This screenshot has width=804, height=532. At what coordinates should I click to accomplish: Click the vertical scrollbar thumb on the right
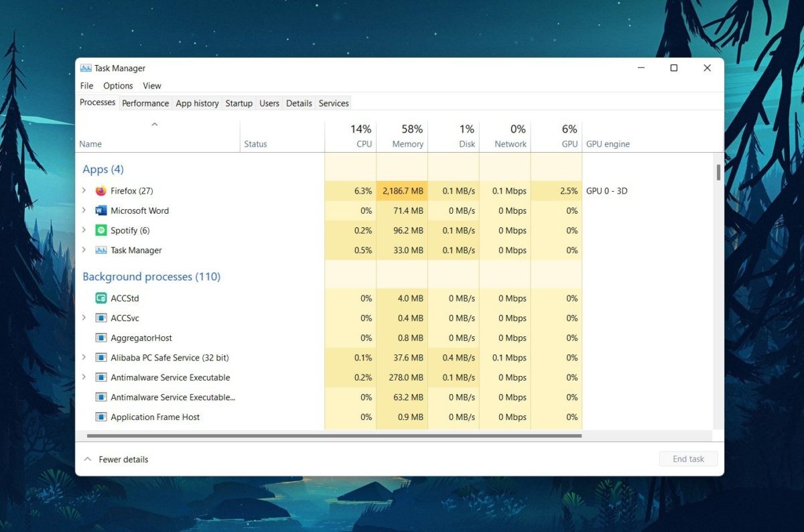(718, 172)
